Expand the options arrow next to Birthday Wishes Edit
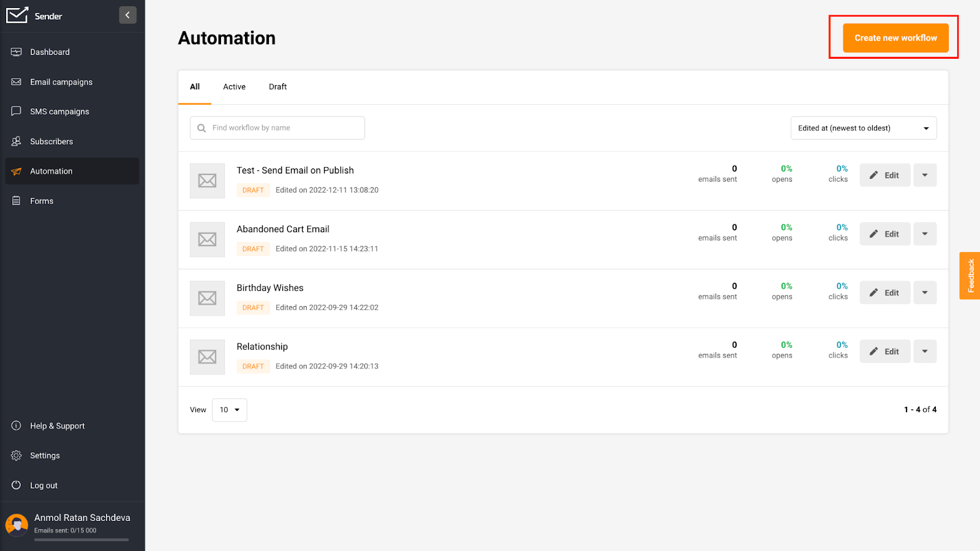 [925, 292]
